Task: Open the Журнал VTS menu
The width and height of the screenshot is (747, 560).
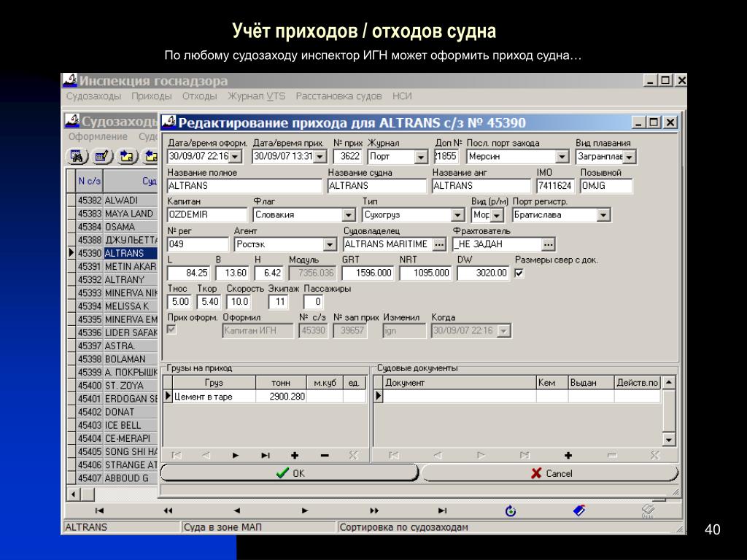Action: pos(256,96)
